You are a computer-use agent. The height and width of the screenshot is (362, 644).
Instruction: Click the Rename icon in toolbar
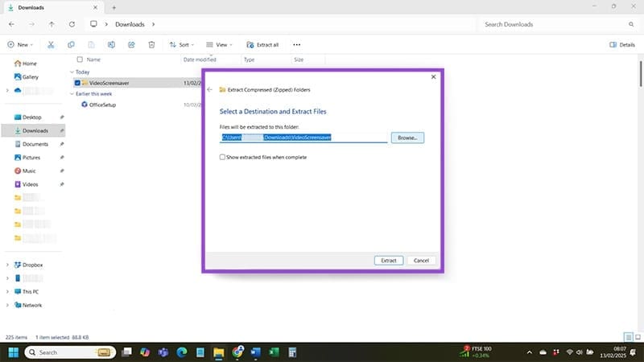(111, 45)
